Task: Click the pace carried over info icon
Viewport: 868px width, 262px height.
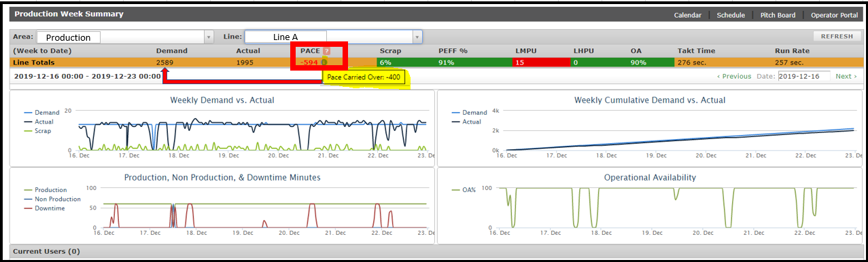Action: click(x=324, y=62)
